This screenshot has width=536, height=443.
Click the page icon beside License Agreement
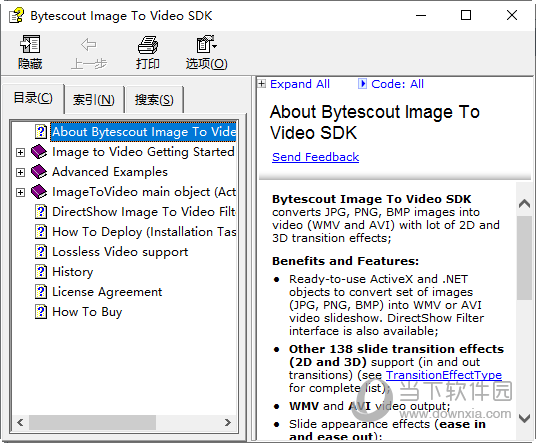click(41, 292)
